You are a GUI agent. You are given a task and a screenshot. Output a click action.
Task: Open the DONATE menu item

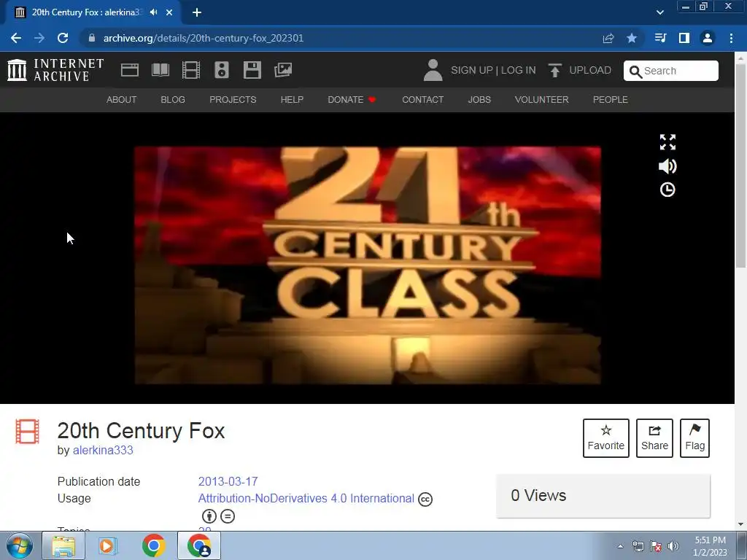click(352, 99)
